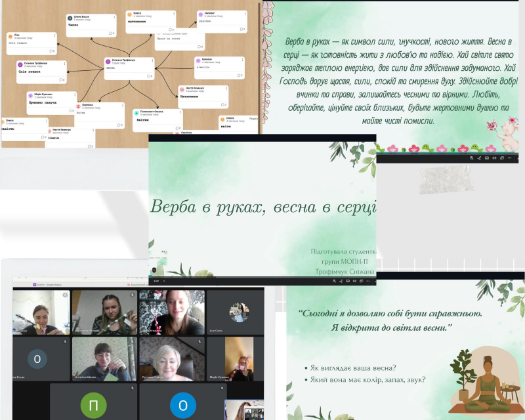Click muted microphone icon on green П tile
Viewport: 525px width, 420px height.
[x=133, y=388]
